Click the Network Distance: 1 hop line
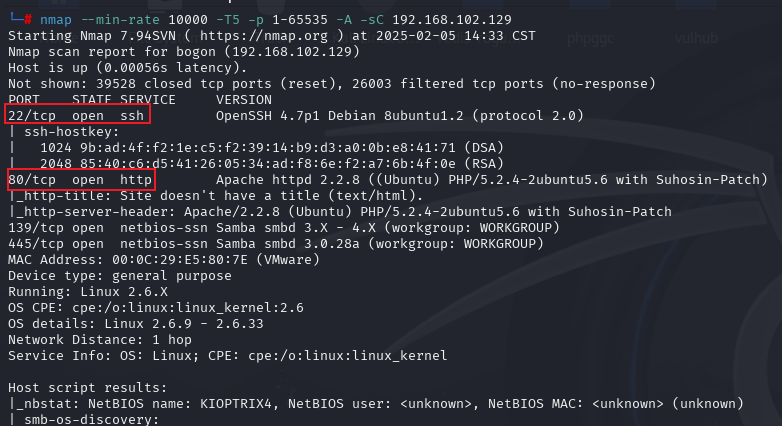 [x=100, y=340]
